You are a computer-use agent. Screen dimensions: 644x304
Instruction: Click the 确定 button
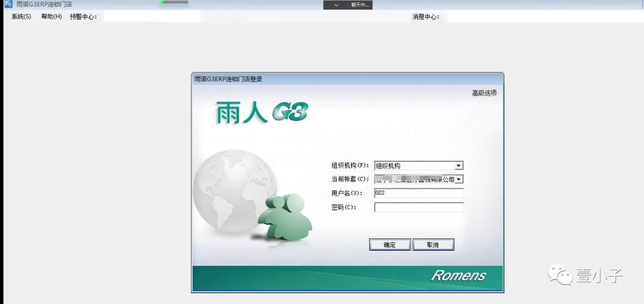390,245
